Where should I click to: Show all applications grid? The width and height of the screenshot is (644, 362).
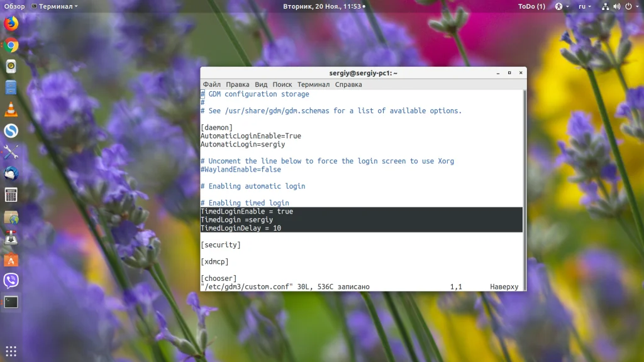click(x=11, y=351)
